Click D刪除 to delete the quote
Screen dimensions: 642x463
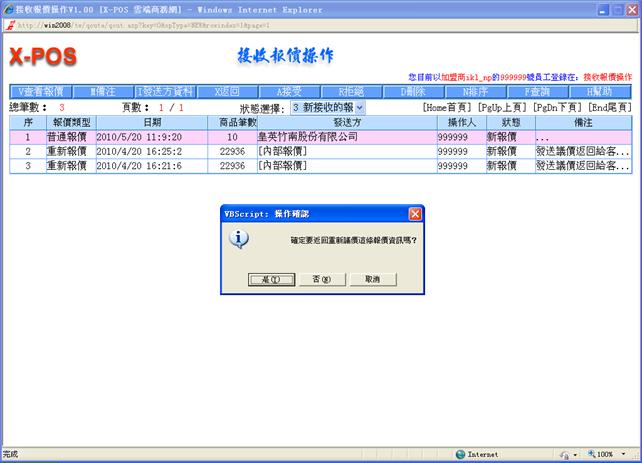(413, 92)
